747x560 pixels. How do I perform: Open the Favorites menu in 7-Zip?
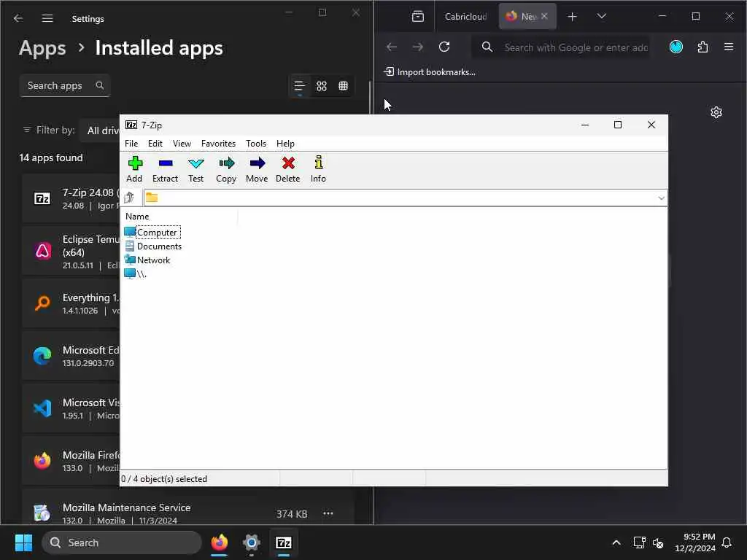pyautogui.click(x=218, y=144)
